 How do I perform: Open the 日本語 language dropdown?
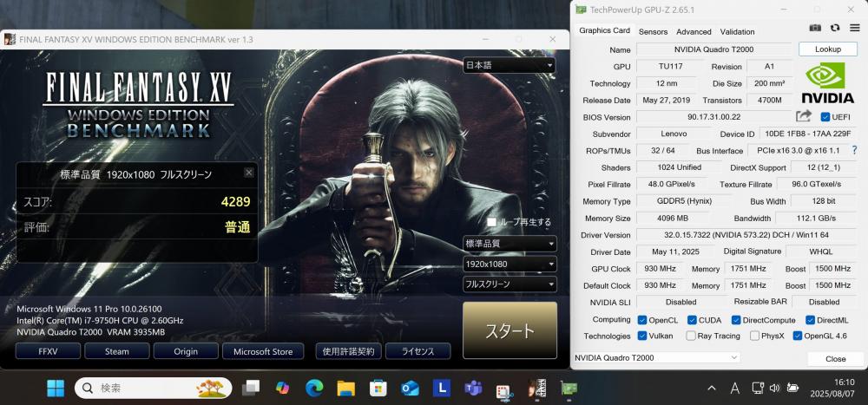(x=510, y=65)
